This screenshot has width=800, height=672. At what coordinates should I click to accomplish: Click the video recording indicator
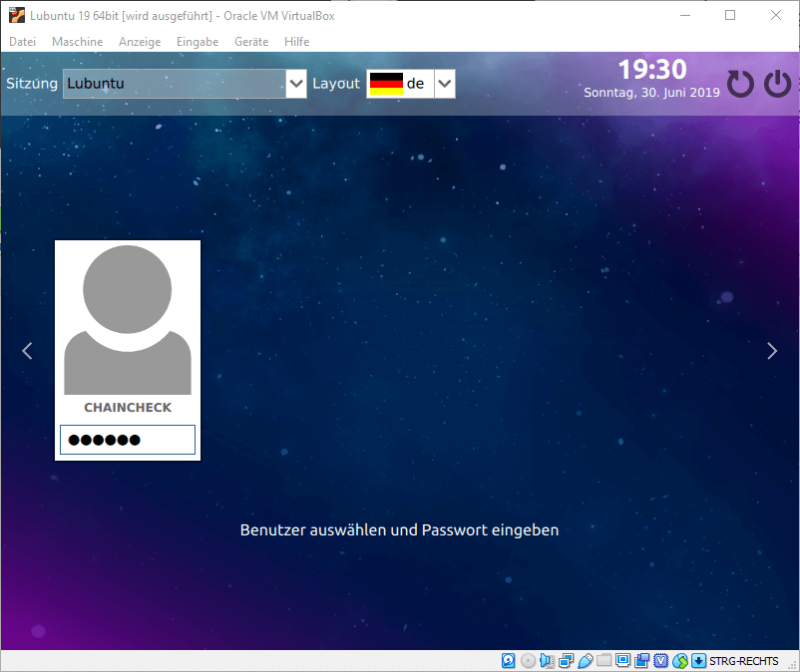click(x=641, y=661)
